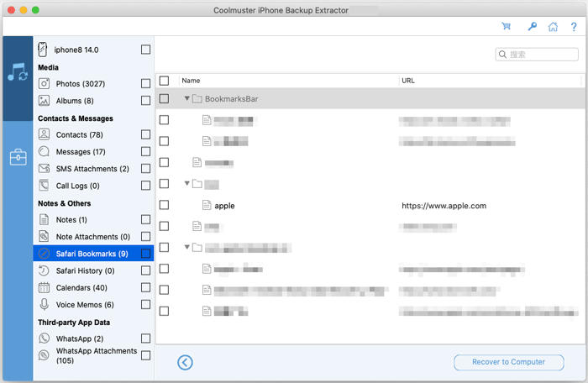Open SMS Attachments (2) category

click(x=93, y=169)
